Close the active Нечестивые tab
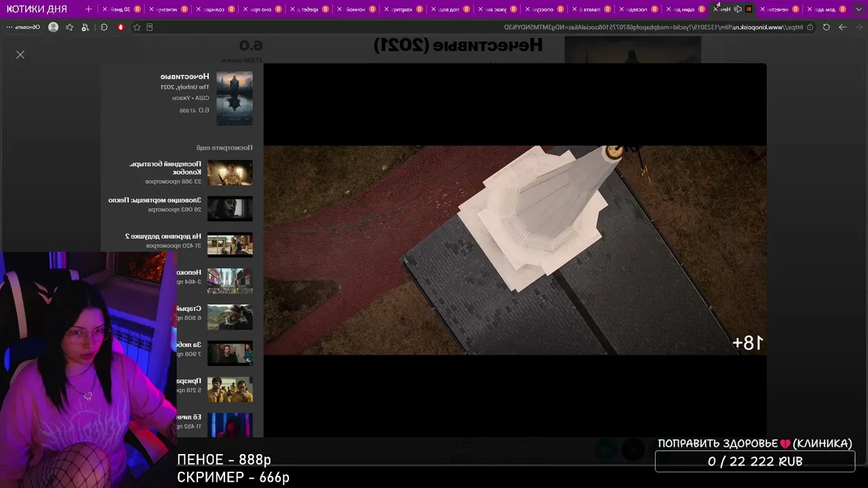This screenshot has width=868, height=488. 715,9
